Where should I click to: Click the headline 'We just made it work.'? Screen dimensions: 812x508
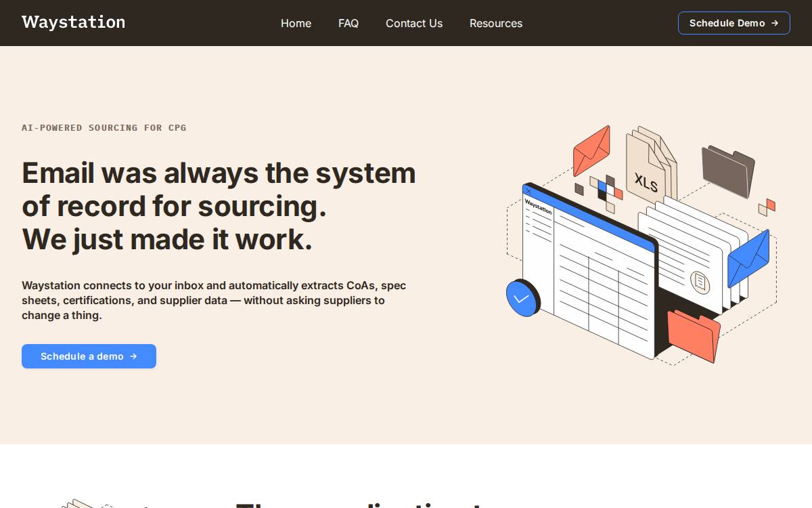167,240
